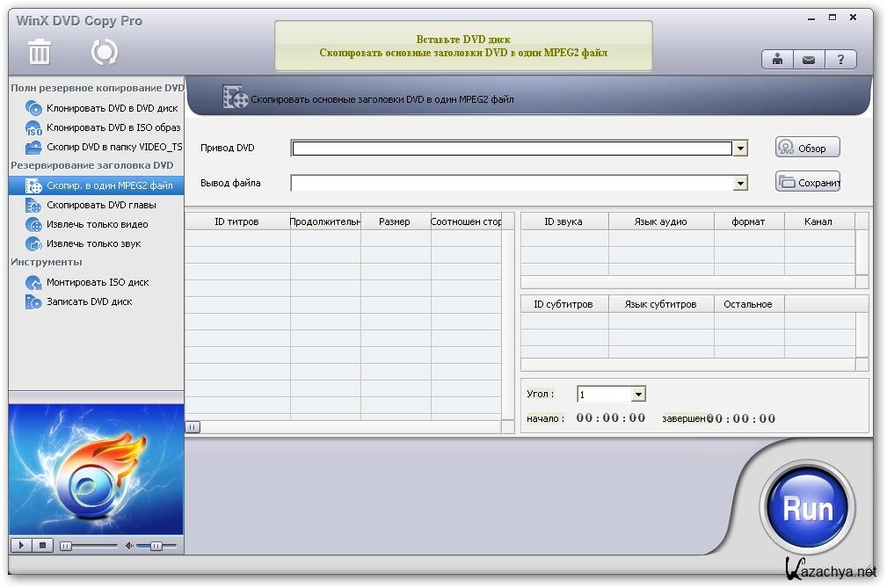The image size is (887, 588).
Task: Click the circular refresh icon in header
Action: tap(104, 53)
